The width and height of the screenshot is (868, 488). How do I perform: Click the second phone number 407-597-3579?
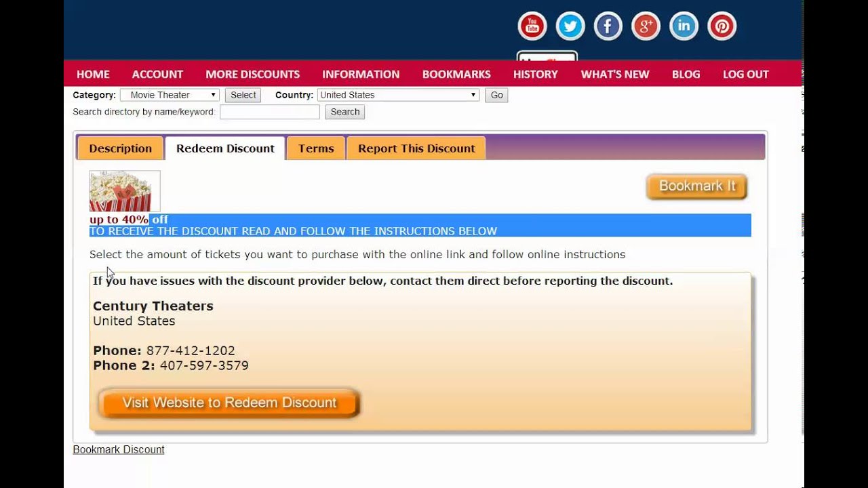(x=204, y=365)
